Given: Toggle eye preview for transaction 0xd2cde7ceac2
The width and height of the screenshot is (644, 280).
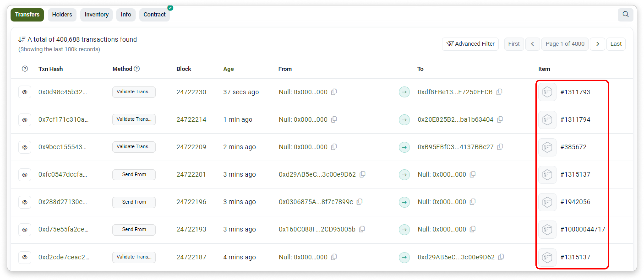Looking at the screenshot, I should click(25, 257).
